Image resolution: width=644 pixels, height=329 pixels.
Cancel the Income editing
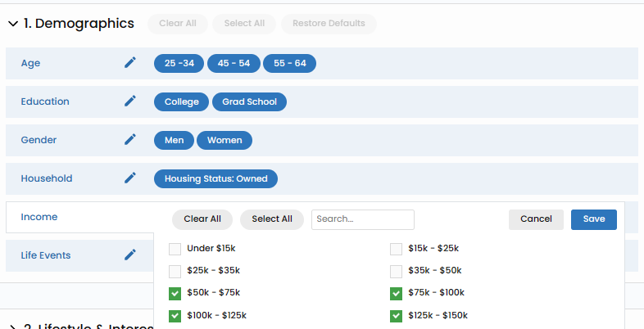click(x=536, y=219)
